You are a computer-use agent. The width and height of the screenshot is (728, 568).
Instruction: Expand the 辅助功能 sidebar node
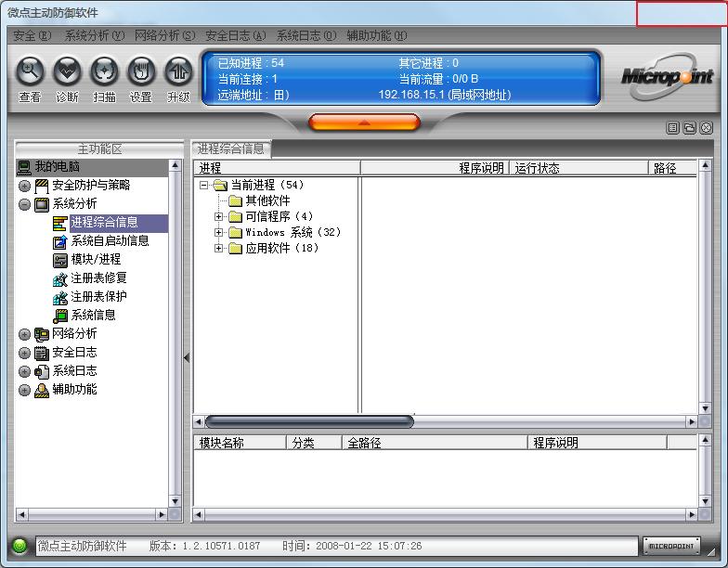click(x=24, y=390)
